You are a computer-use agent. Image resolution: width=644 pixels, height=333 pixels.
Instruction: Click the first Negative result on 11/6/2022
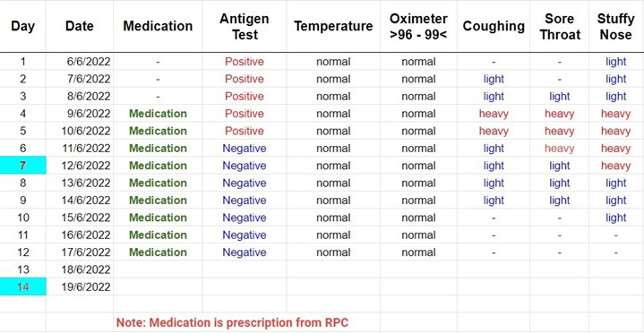click(244, 149)
